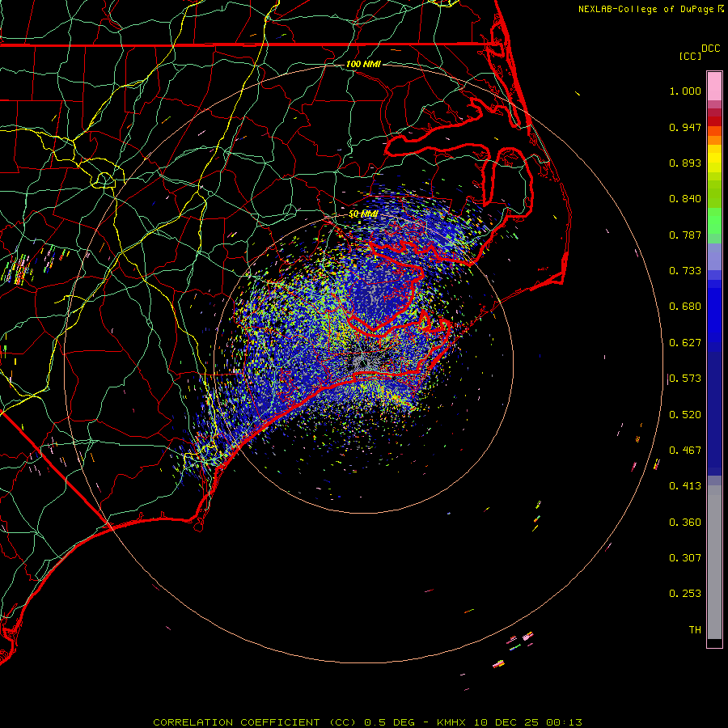
Task: Pick the red swatch beside 0.947
Action: (714, 121)
